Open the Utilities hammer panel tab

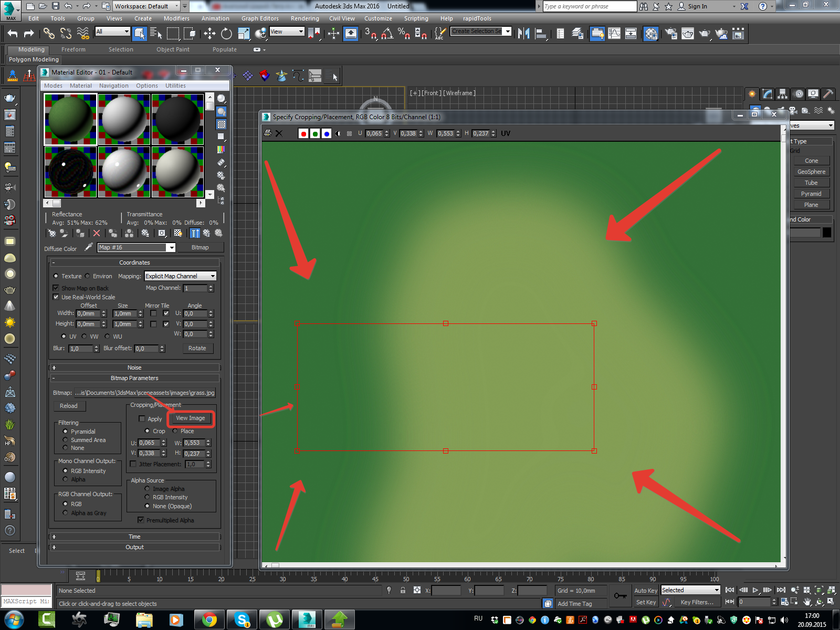tap(828, 94)
